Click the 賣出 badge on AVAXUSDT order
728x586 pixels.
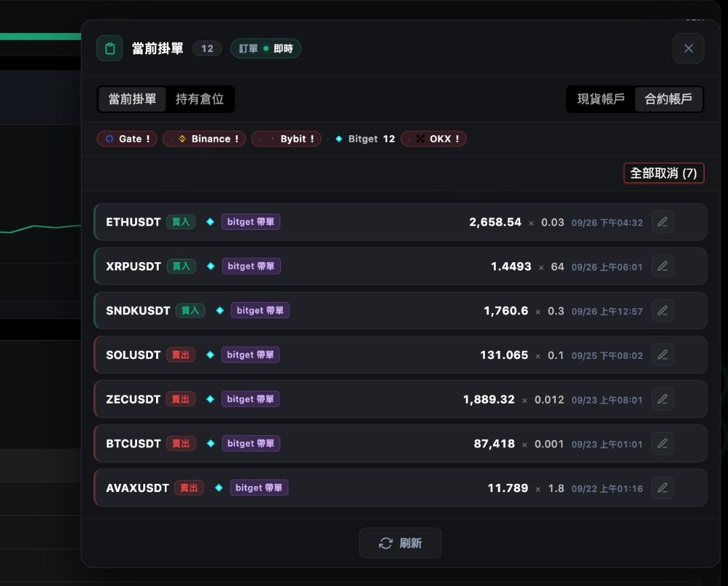click(189, 488)
